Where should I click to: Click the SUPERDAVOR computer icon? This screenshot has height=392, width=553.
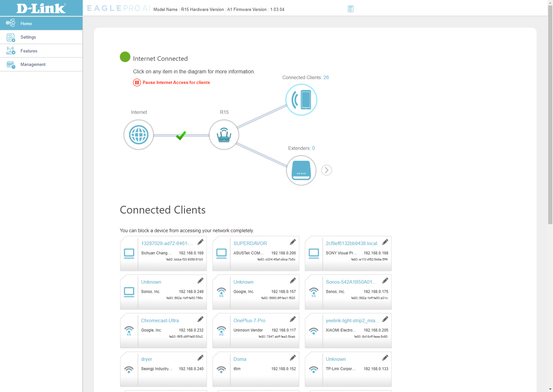click(x=221, y=254)
